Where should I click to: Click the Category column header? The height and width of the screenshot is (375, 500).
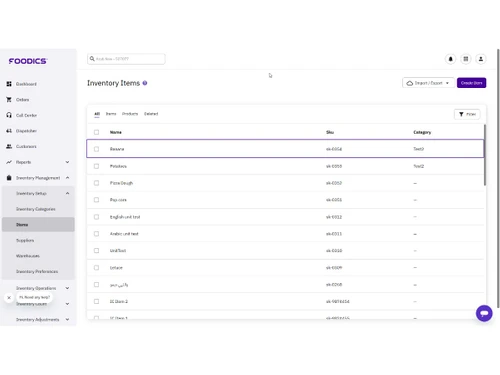point(422,132)
